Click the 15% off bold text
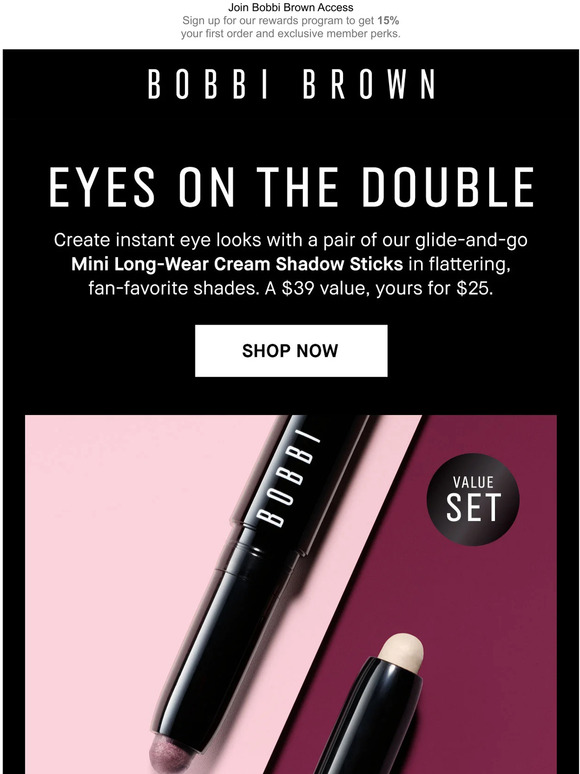Image resolution: width=580 pixels, height=774 pixels. [x=388, y=21]
